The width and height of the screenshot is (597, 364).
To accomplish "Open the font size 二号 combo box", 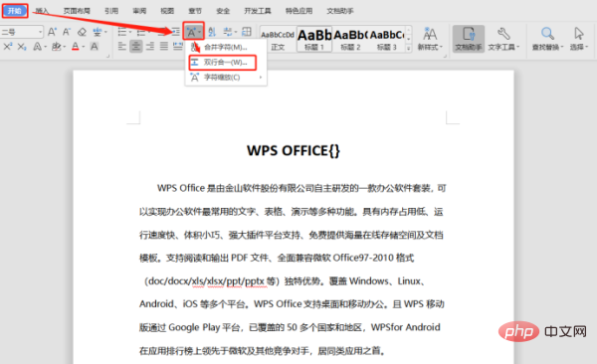I will pyautogui.click(x=21, y=32).
